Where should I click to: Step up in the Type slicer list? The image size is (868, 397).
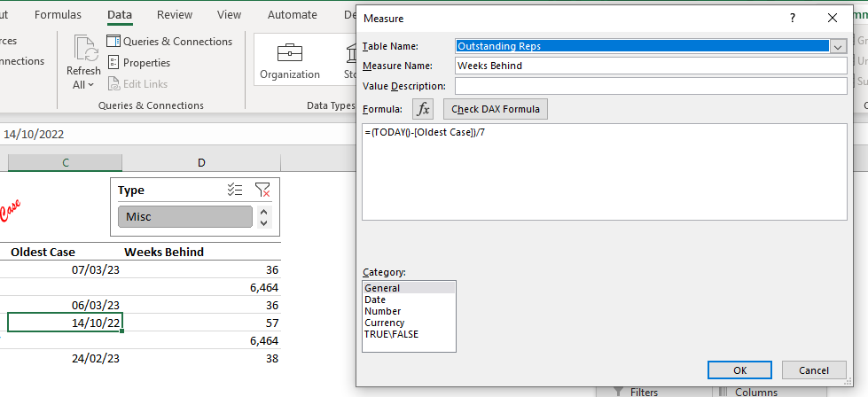[264, 212]
